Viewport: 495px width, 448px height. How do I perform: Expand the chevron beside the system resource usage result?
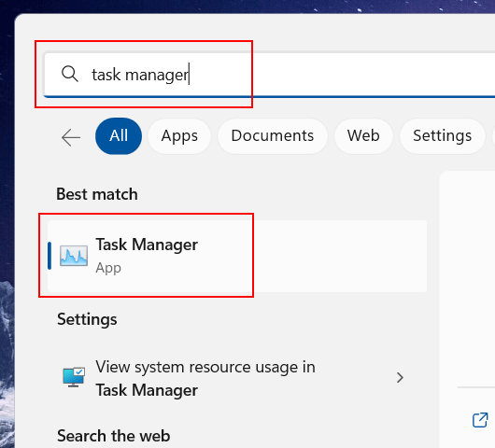point(400,378)
